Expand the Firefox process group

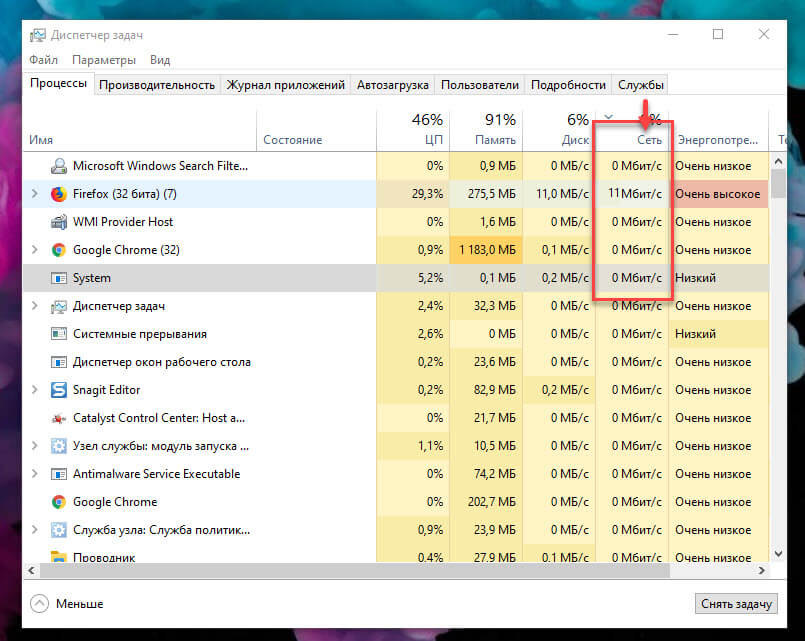36,194
